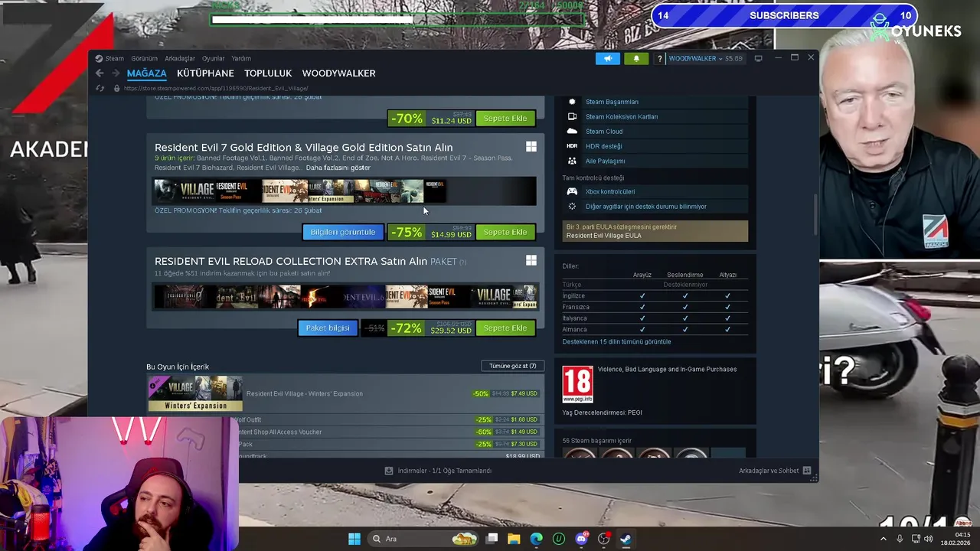Image resolution: width=980 pixels, height=551 pixels.
Task: Click the PEGI 18 rating badge
Action: pyautogui.click(x=577, y=384)
